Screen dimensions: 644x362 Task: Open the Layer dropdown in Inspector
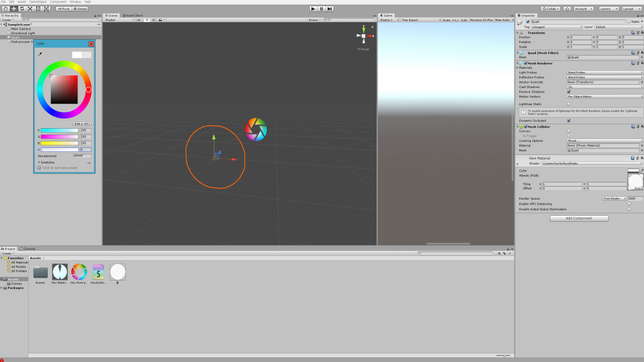[619, 27]
